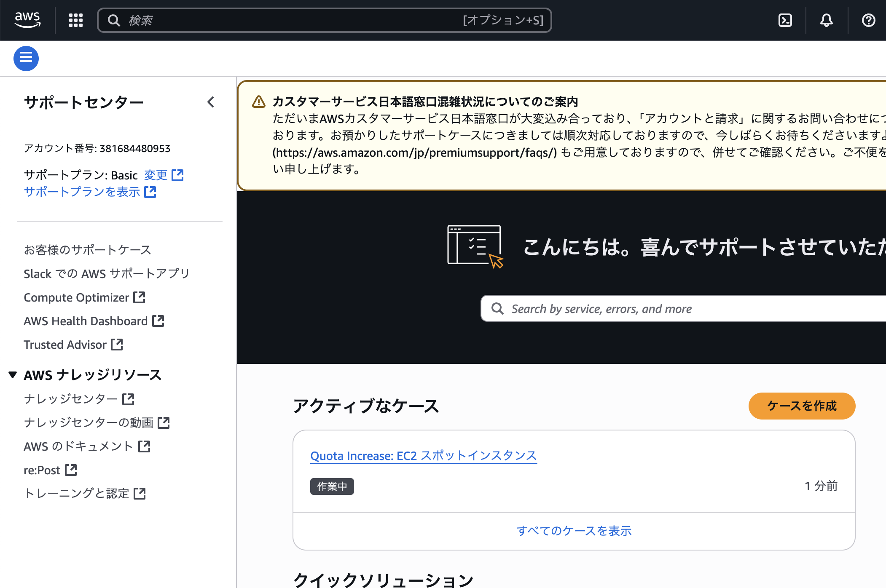
Task: Click external link icon beside Compute Optimizer
Action: (139, 297)
